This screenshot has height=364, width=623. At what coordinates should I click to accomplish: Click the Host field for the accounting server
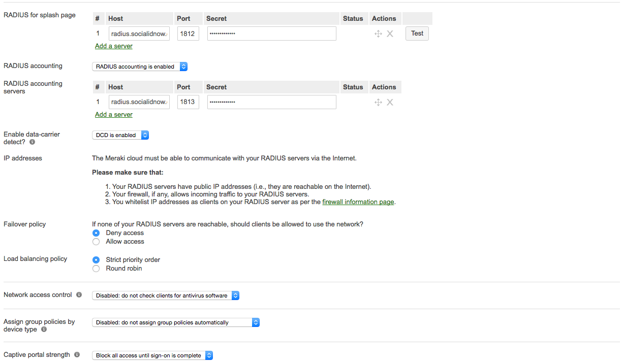(x=139, y=102)
